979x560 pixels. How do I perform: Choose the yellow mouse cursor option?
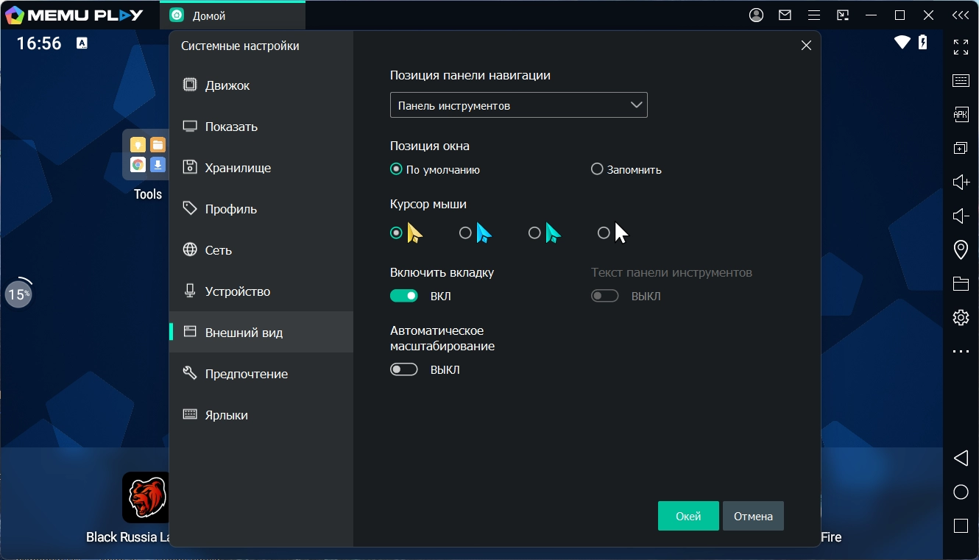(406, 233)
